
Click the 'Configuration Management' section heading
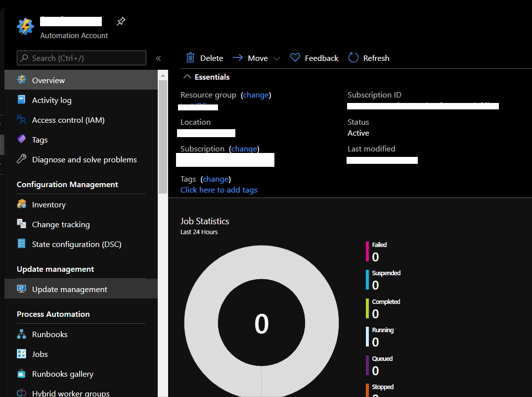tap(68, 185)
